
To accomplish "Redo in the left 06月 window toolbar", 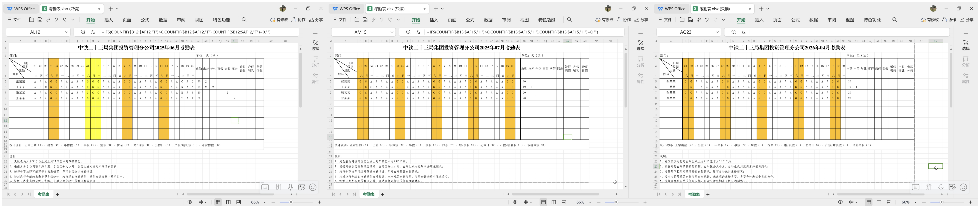I will click(65, 20).
